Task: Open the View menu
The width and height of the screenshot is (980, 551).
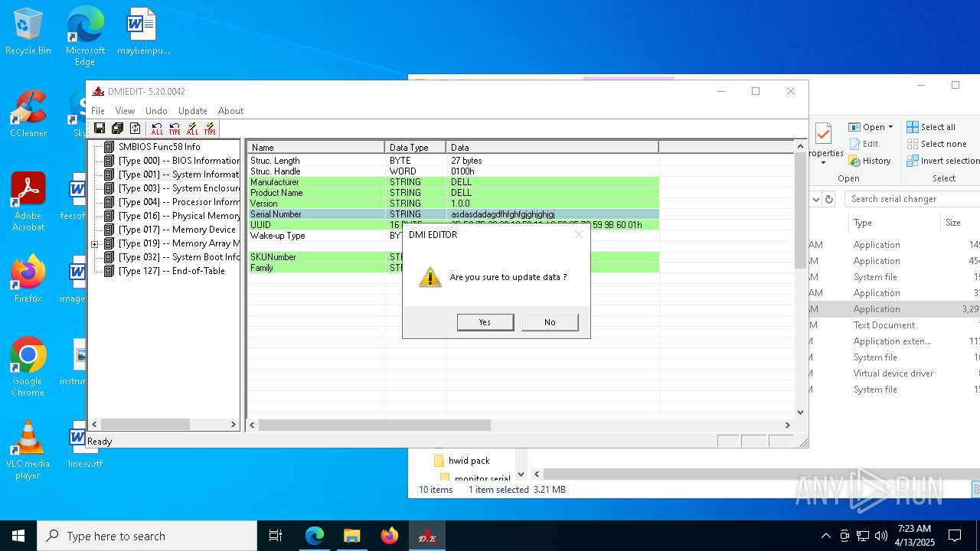Action: click(125, 111)
